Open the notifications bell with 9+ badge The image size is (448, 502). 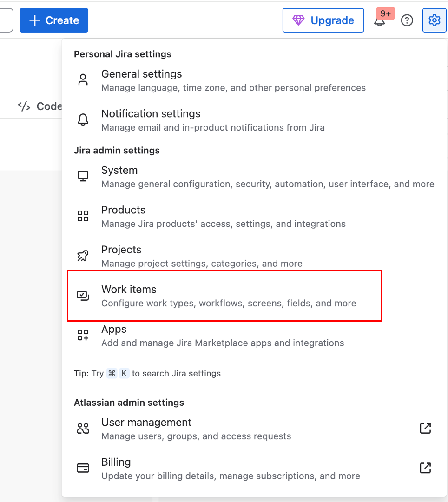(x=380, y=20)
